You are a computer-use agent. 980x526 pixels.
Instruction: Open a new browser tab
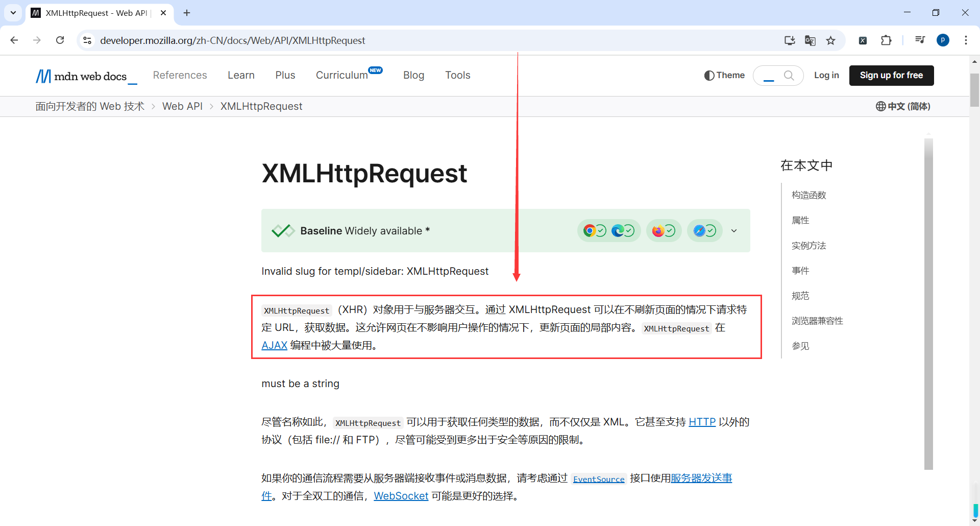pyautogui.click(x=187, y=13)
